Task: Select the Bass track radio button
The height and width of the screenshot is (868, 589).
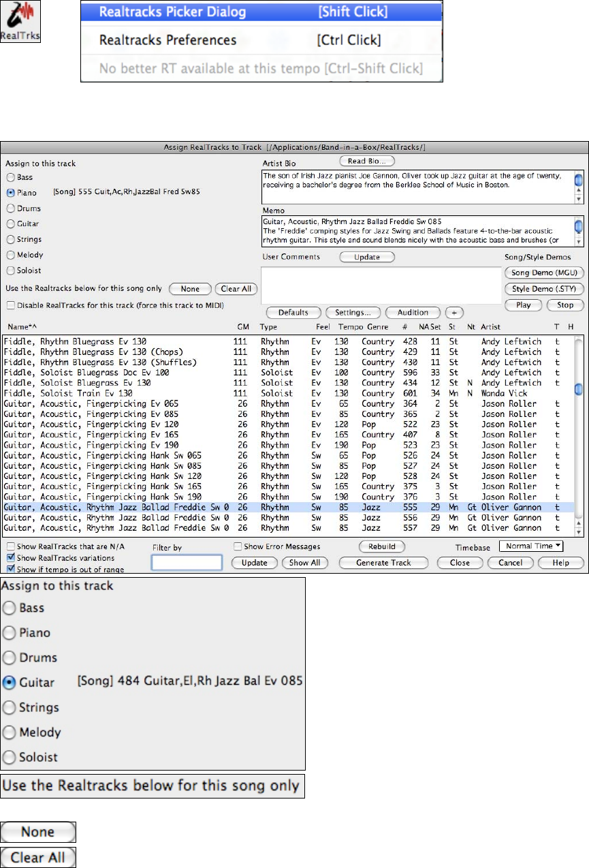Action: [10, 177]
